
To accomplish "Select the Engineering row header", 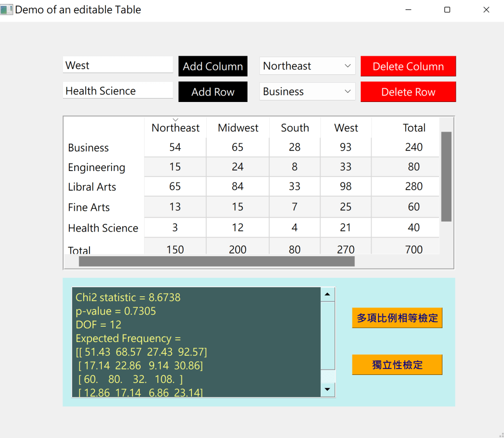I will tap(96, 168).
